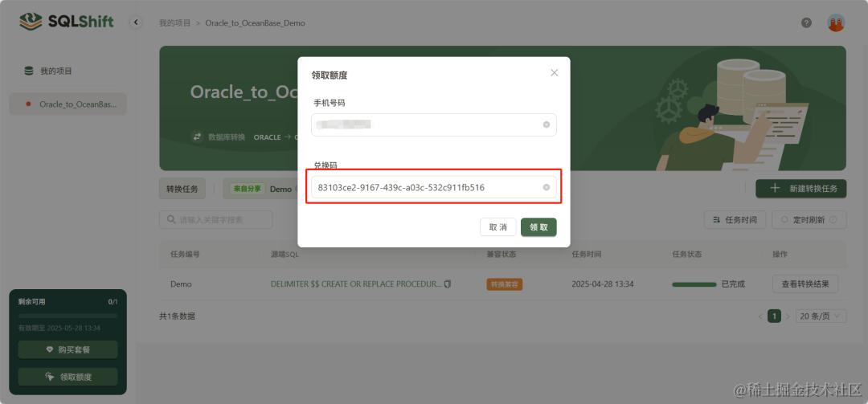This screenshot has width=868, height=404.
Task: Switch to the 转换任务 tab
Action: coord(182,189)
